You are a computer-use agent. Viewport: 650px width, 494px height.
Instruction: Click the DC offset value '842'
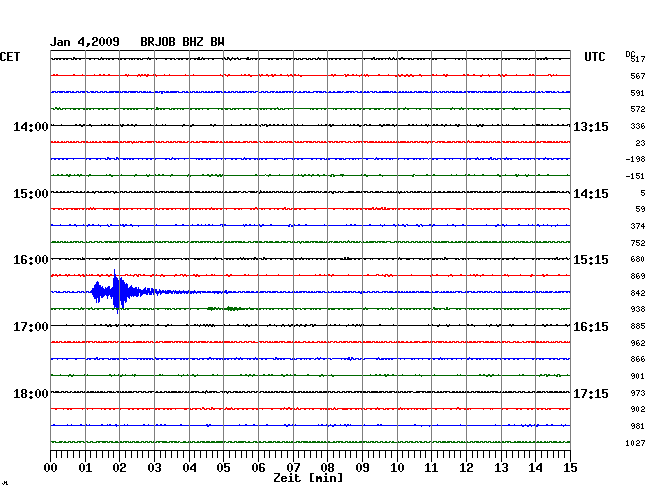pos(638,293)
